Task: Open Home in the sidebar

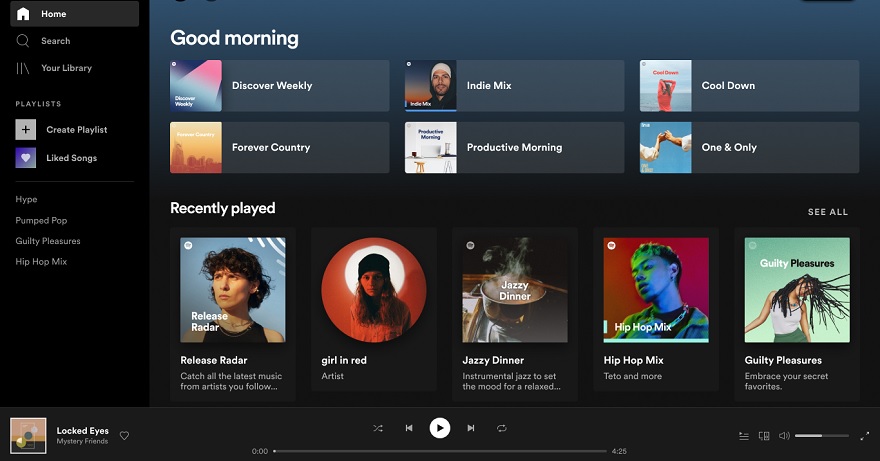Action: tap(75, 13)
